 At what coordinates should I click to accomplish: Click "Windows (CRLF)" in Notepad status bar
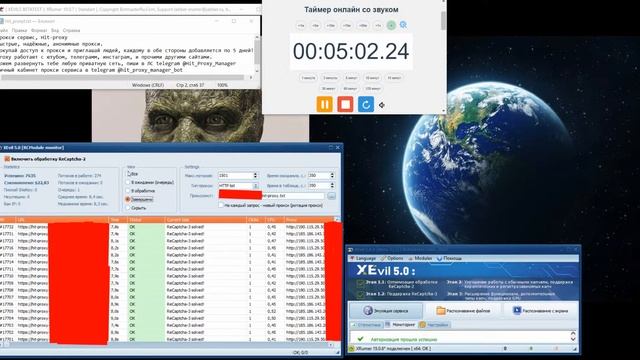[x=148, y=85]
